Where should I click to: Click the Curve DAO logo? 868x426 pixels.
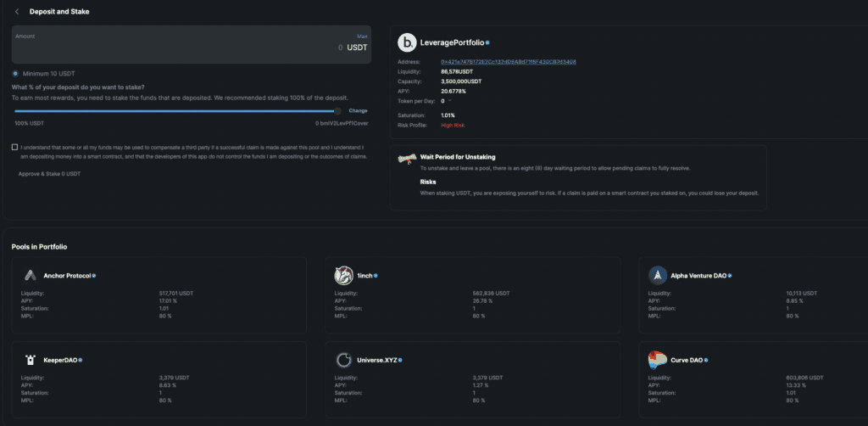(658, 360)
